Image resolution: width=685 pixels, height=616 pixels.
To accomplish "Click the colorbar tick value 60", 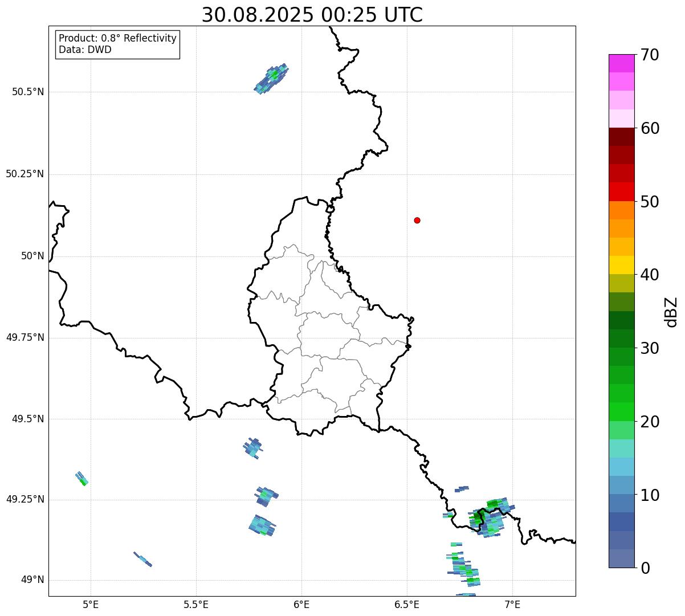I will click(650, 128).
